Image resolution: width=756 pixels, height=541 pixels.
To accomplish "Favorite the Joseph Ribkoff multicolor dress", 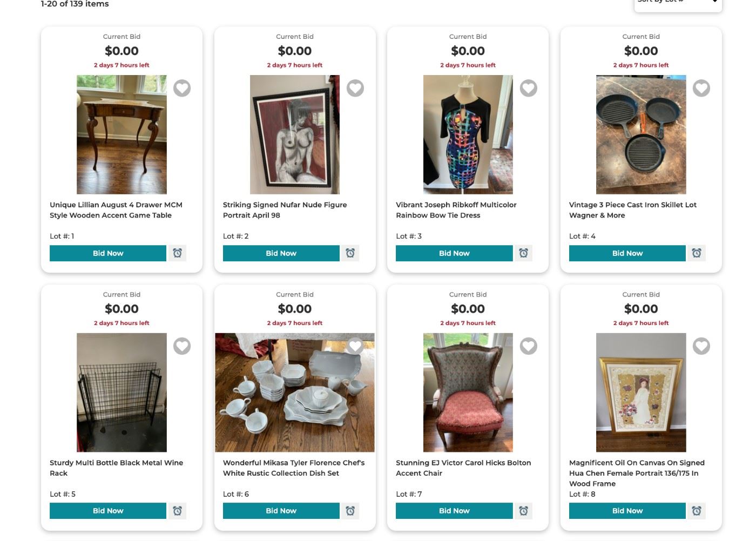I will click(x=528, y=88).
